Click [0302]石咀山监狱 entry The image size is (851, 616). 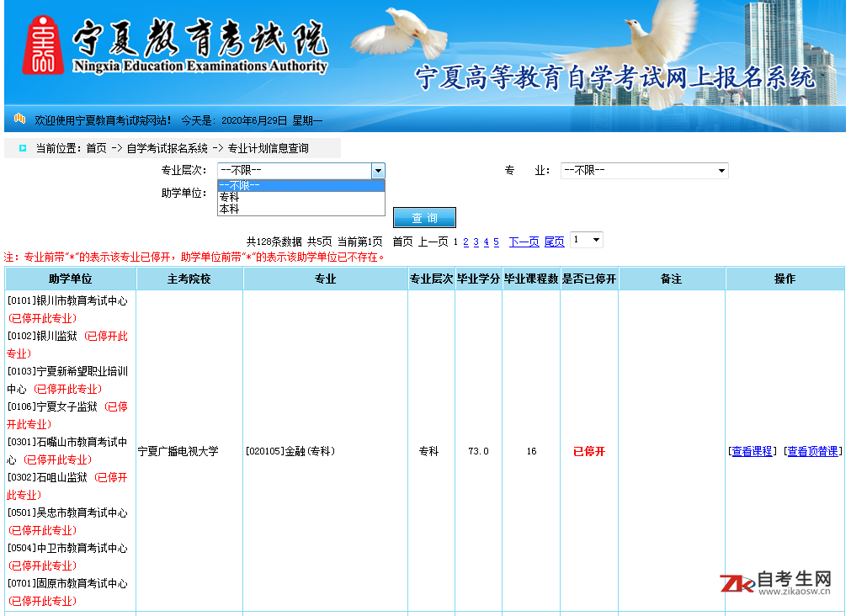click(x=47, y=478)
